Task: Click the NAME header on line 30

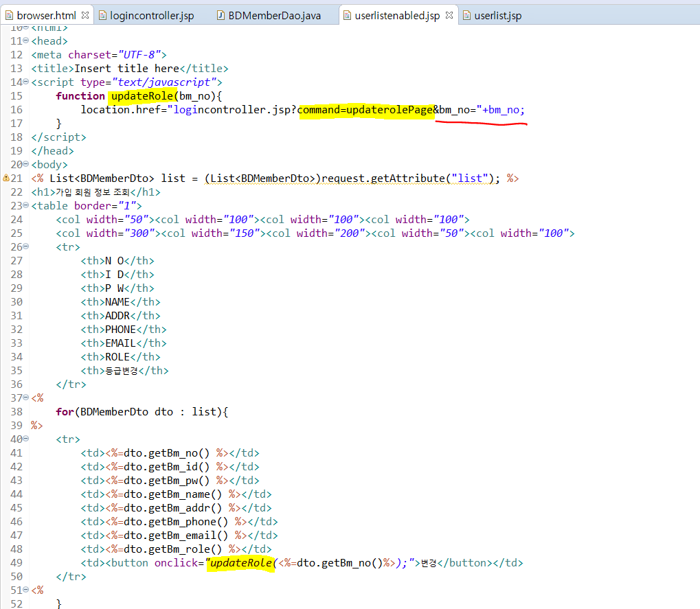Action: click(117, 302)
